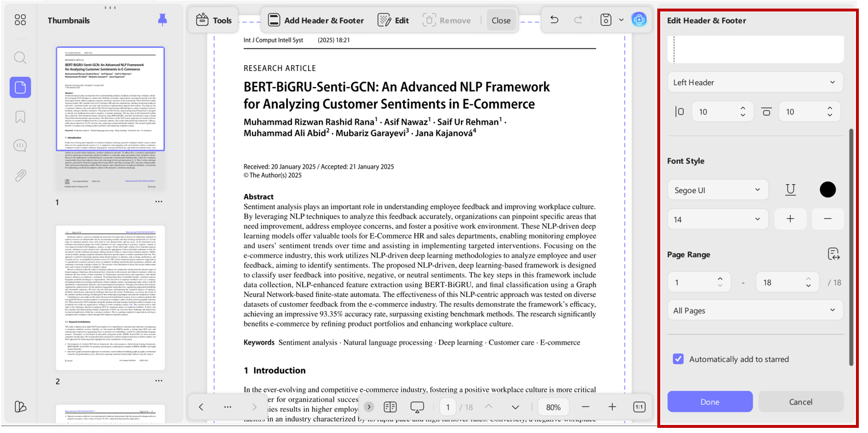Open the attachments paperclip icon

tap(20, 175)
